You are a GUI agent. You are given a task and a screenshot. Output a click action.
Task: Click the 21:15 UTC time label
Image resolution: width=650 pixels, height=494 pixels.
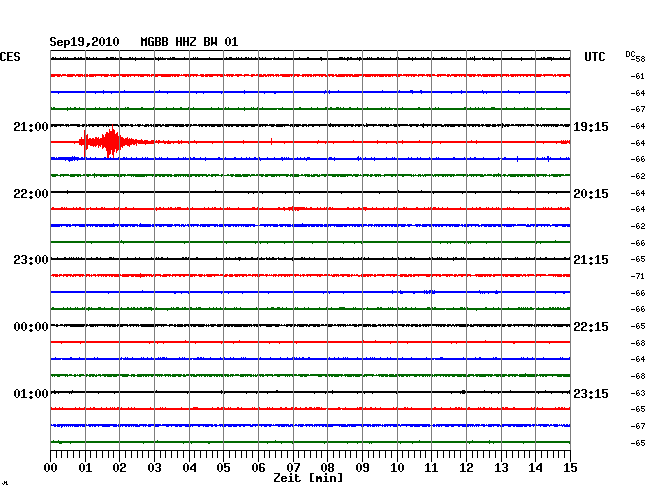(591, 260)
